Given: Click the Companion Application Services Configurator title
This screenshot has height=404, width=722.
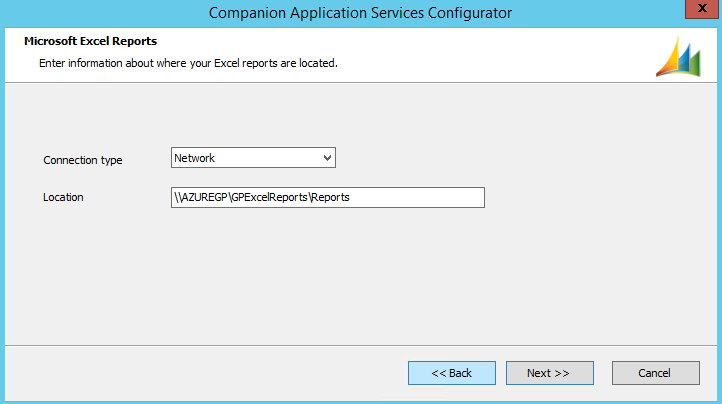Looking at the screenshot, I should [x=360, y=13].
